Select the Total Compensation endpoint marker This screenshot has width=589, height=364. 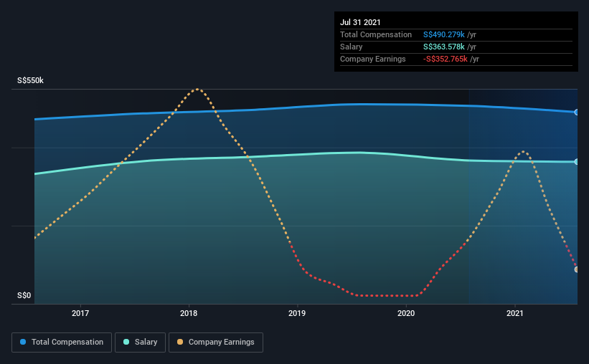[x=576, y=112]
